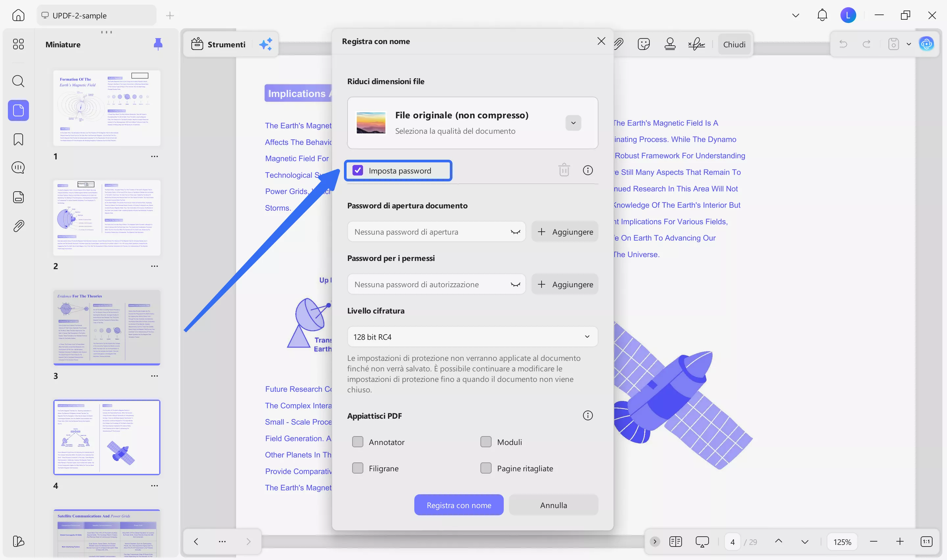Tick the Filigrane checkbox
The image size is (947, 560).
tap(357, 468)
